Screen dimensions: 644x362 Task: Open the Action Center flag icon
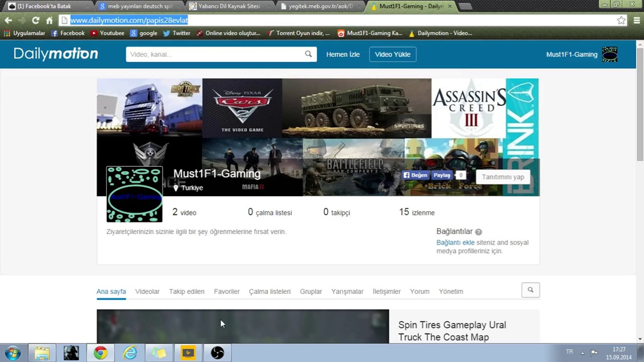[594, 352]
